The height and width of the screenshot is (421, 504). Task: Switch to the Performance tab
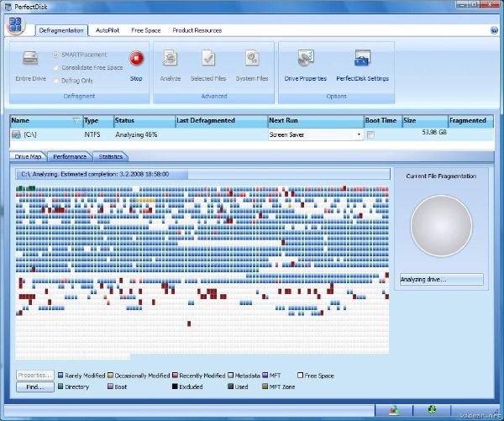pyautogui.click(x=70, y=156)
